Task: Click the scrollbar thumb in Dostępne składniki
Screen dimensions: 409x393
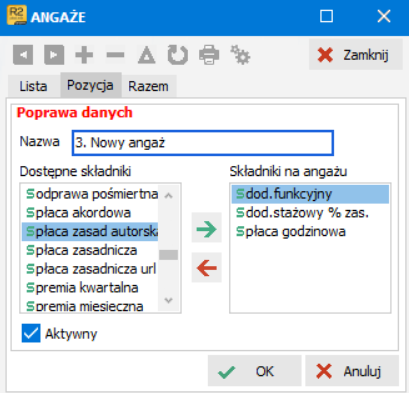Action: point(169,255)
